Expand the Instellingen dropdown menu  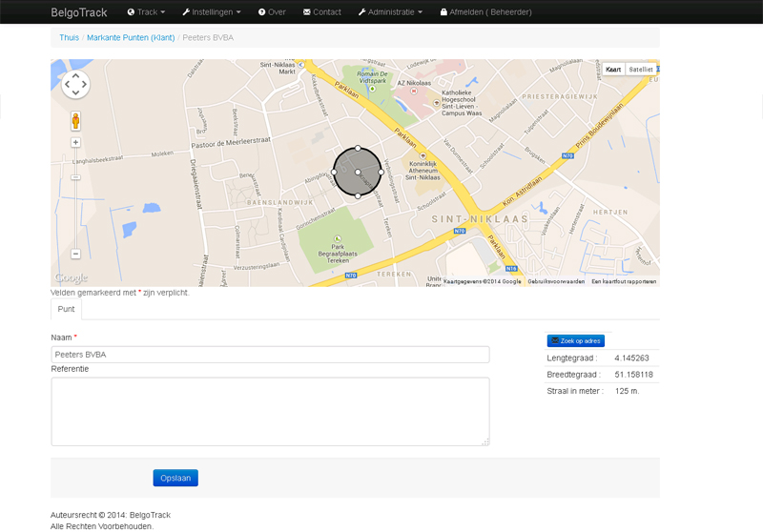click(212, 12)
